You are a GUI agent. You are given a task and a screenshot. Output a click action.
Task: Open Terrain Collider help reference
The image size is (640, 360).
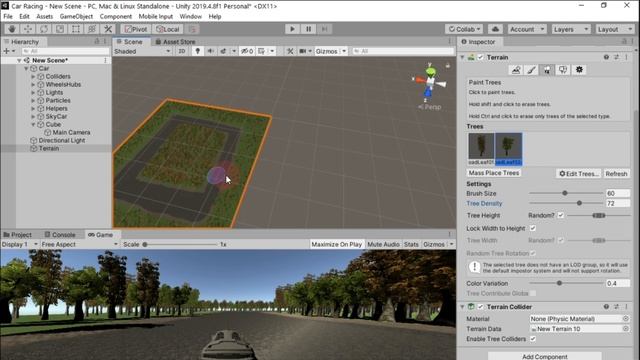(606, 307)
